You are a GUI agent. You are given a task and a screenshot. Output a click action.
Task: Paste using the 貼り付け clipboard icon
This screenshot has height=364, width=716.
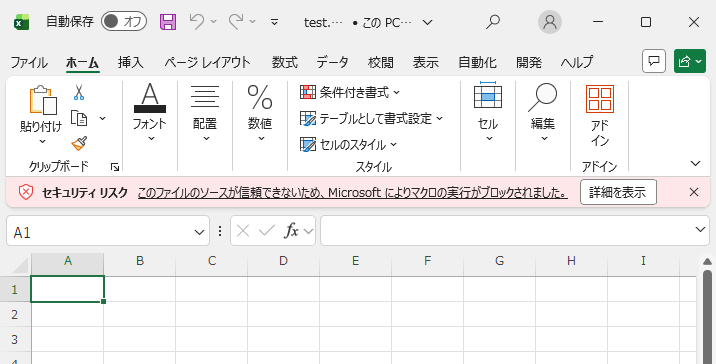(x=42, y=100)
